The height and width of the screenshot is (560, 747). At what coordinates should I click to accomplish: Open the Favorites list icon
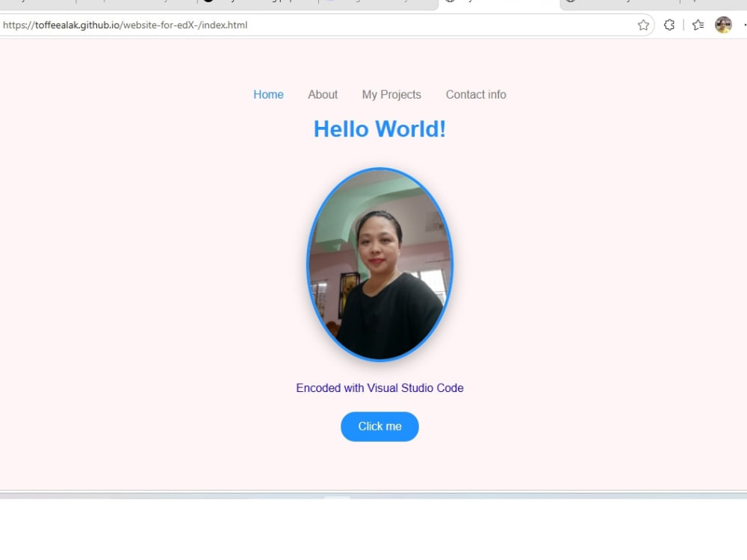click(698, 25)
